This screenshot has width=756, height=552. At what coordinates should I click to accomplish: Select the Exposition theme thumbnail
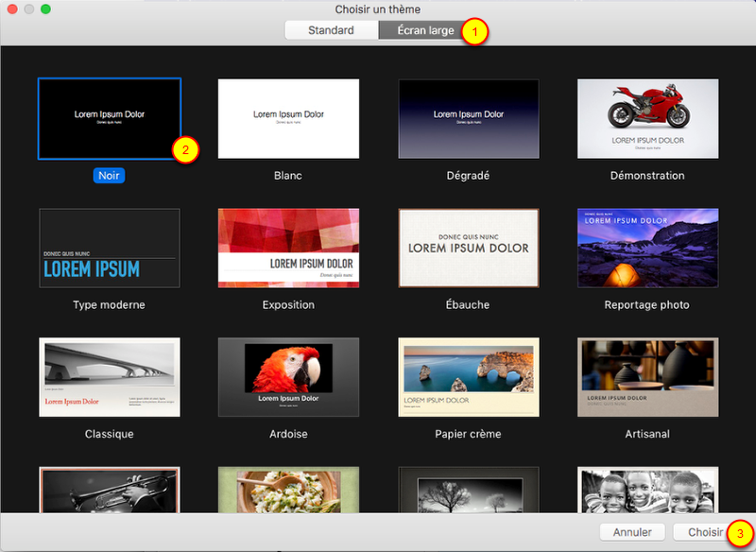(288, 248)
